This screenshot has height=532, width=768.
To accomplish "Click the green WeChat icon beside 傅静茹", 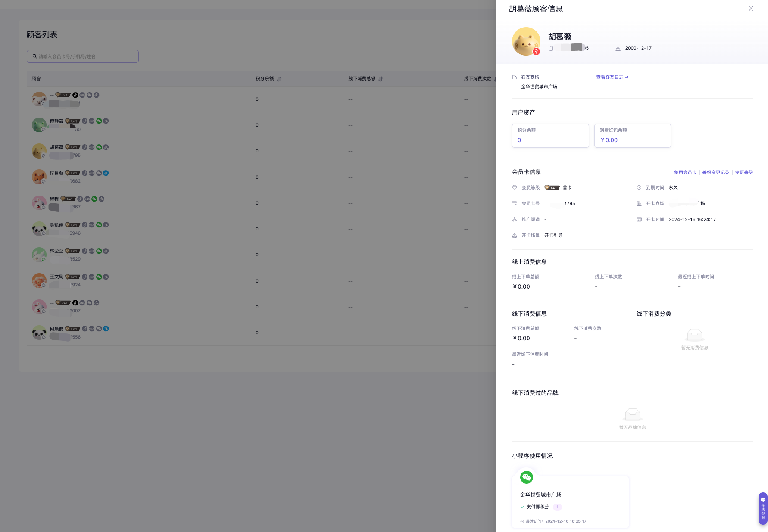I will [99, 121].
